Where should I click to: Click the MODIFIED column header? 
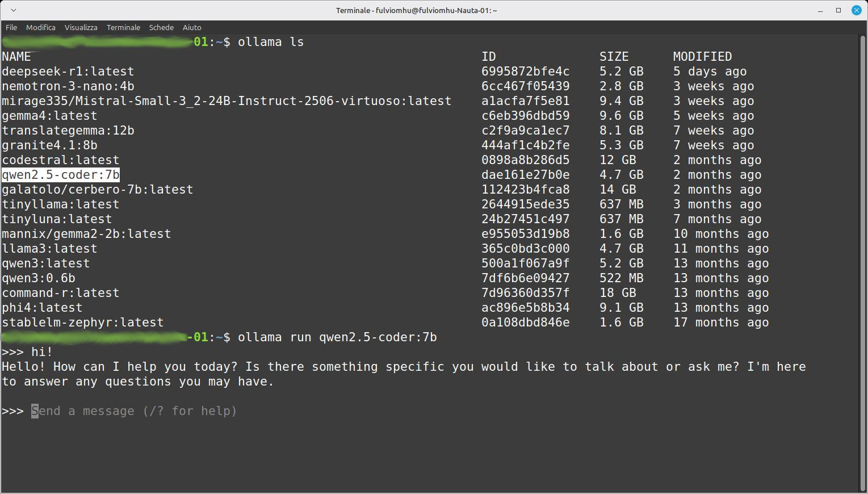tap(703, 57)
